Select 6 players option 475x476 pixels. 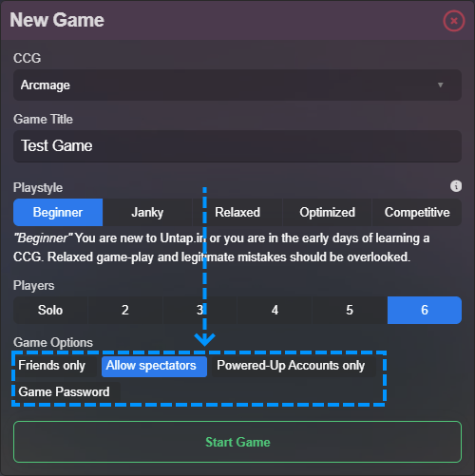pyautogui.click(x=425, y=310)
